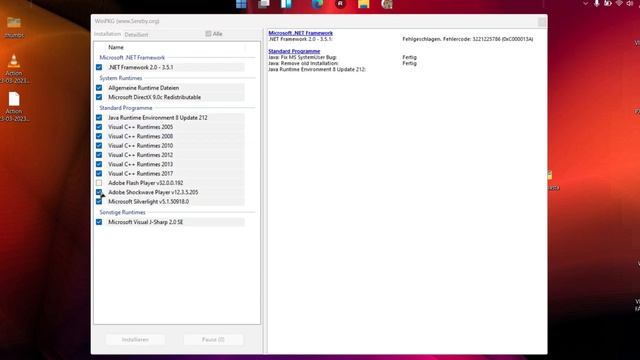Screen dimensions: 640x360
Task: Open Microsoft .NET Framework link in log pane
Action: click(x=300, y=33)
